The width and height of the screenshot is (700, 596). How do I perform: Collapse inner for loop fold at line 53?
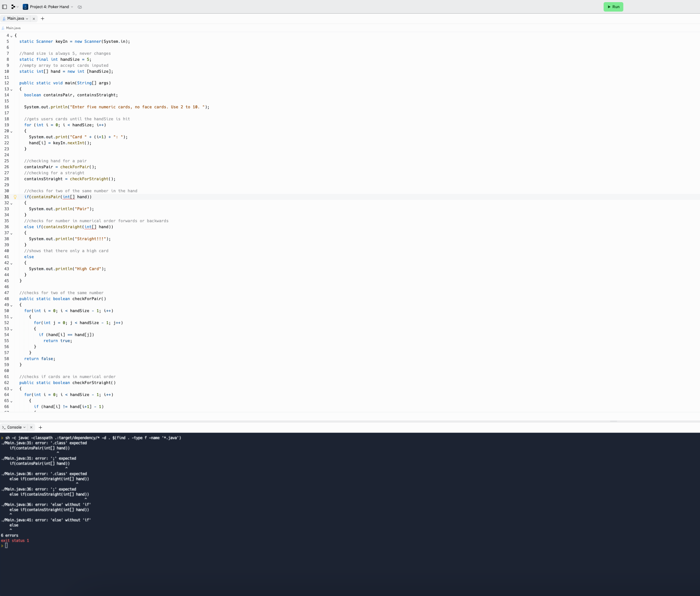pos(12,329)
